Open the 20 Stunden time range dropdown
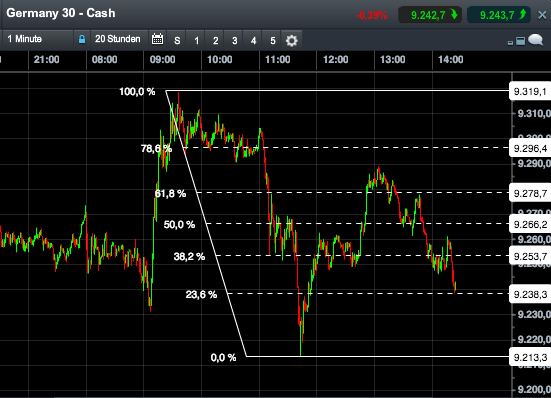The image size is (551, 398). pos(119,39)
